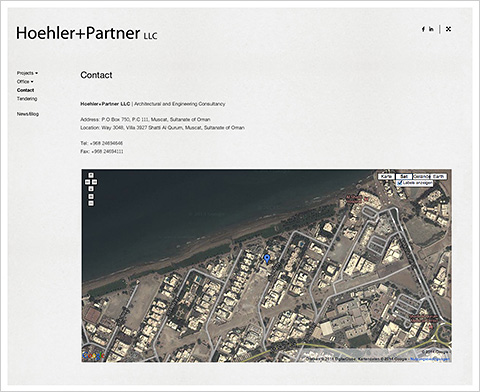Click the Google logo on the map

[94, 356]
